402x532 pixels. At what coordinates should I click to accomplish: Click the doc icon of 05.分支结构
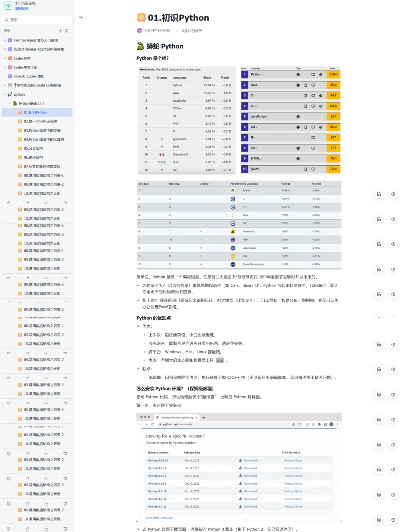pos(20,149)
